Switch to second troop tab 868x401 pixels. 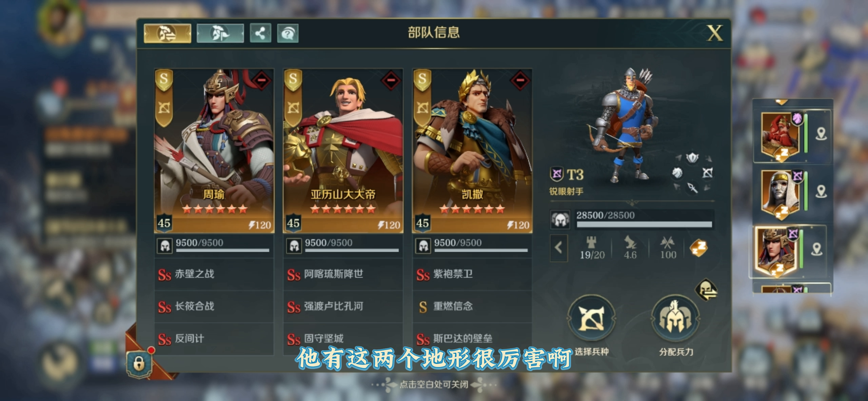(220, 33)
